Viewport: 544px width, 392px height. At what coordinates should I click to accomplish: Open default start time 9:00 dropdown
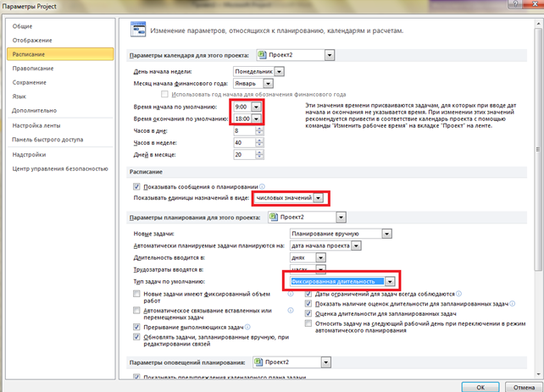pos(256,107)
